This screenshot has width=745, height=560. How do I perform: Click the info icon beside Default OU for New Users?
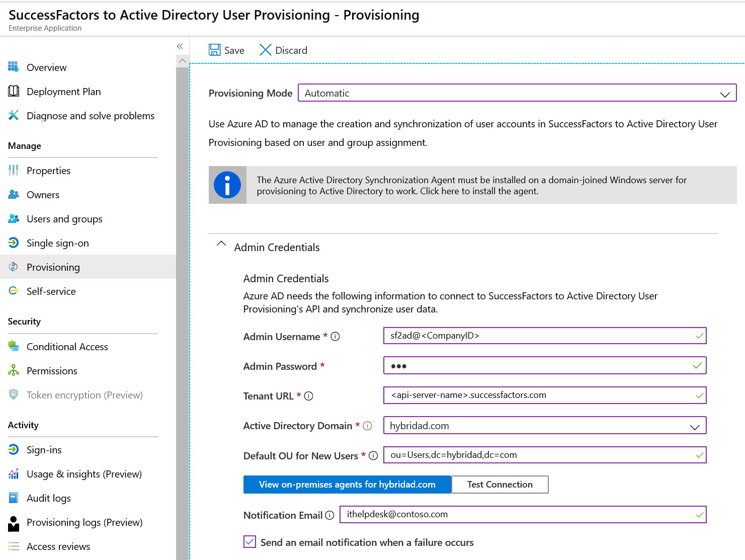(x=373, y=456)
